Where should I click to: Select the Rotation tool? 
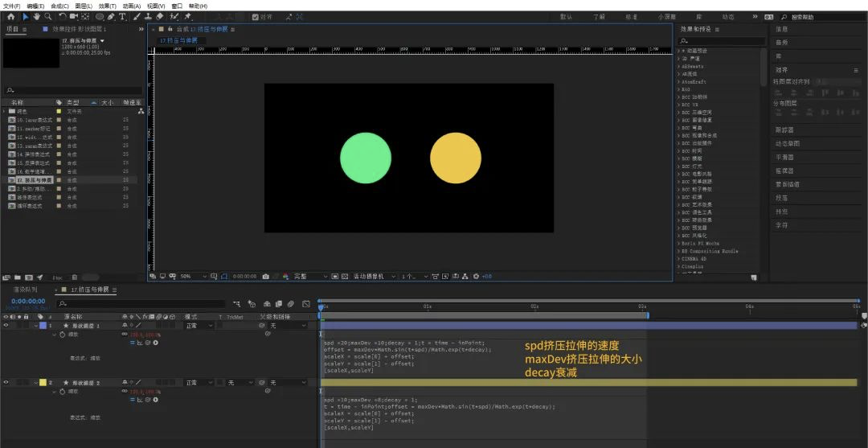tap(63, 17)
